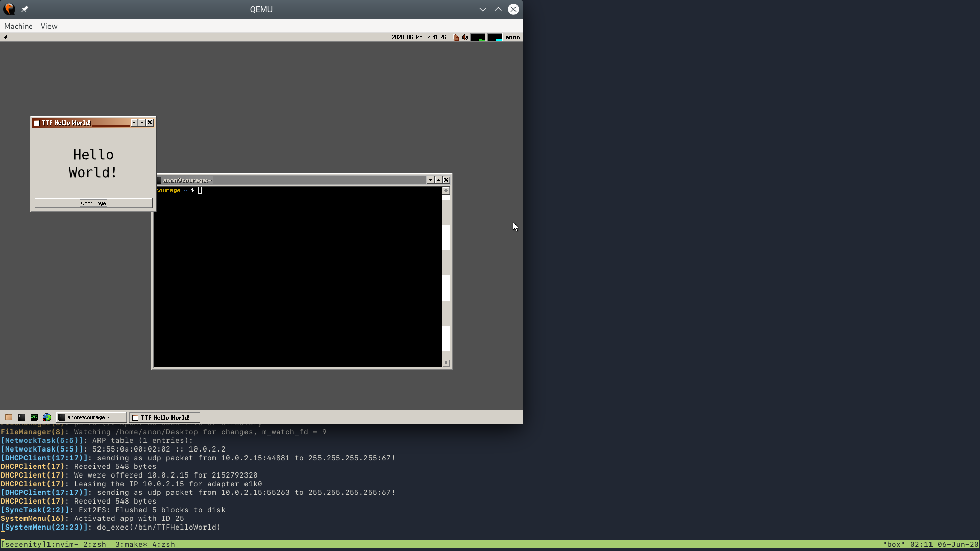The image size is (980, 551).
Task: Click the QEMU logo in the title bar
Action: point(9,9)
